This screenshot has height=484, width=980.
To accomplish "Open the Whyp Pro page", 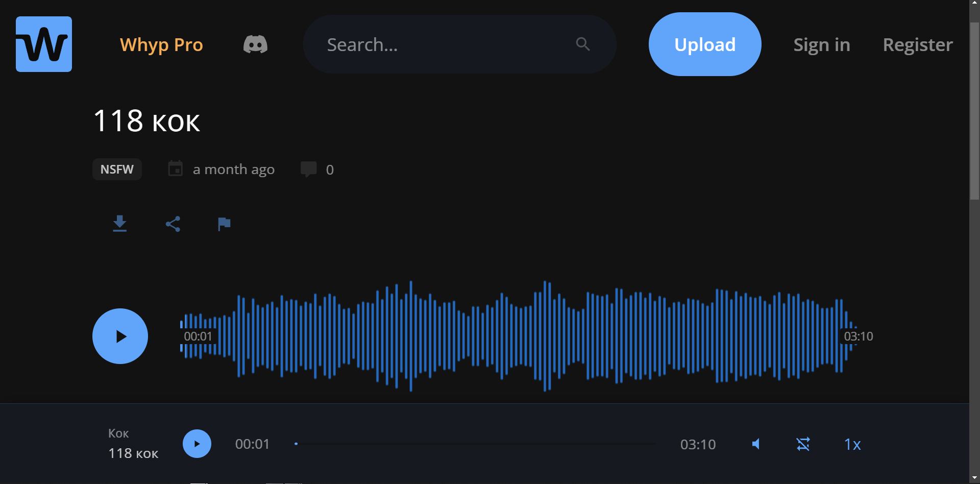I will tap(161, 45).
